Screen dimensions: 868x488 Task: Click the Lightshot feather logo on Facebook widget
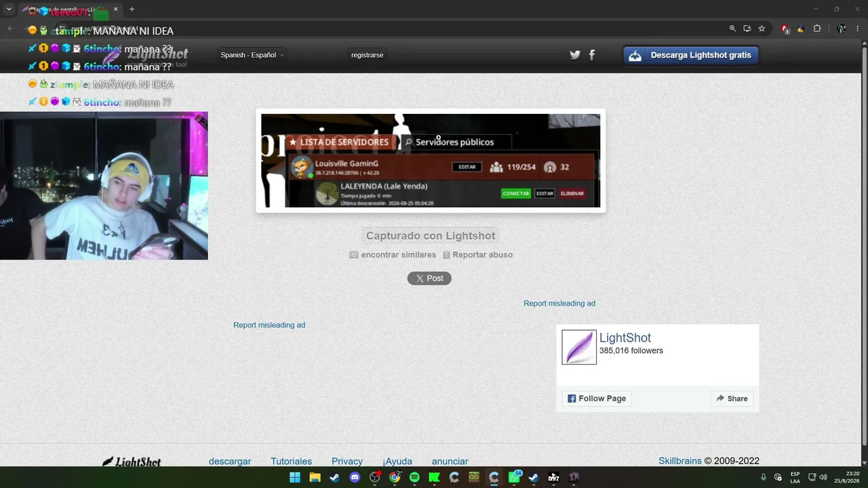[x=579, y=347]
